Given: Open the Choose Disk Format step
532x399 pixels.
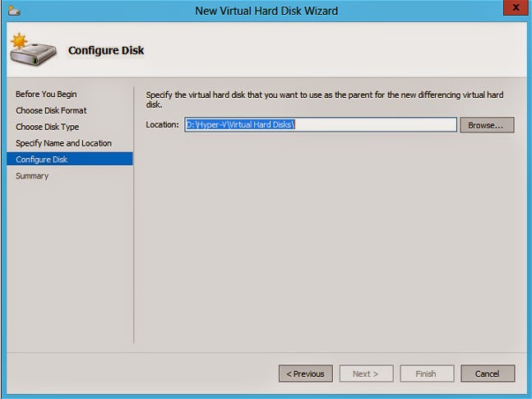Looking at the screenshot, I should (51, 110).
